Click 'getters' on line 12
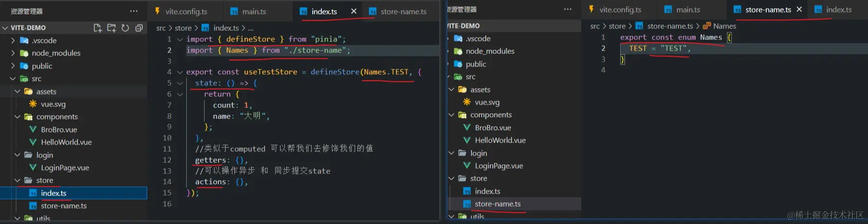Viewport: 868px width, 224px height. pyautogui.click(x=210, y=160)
